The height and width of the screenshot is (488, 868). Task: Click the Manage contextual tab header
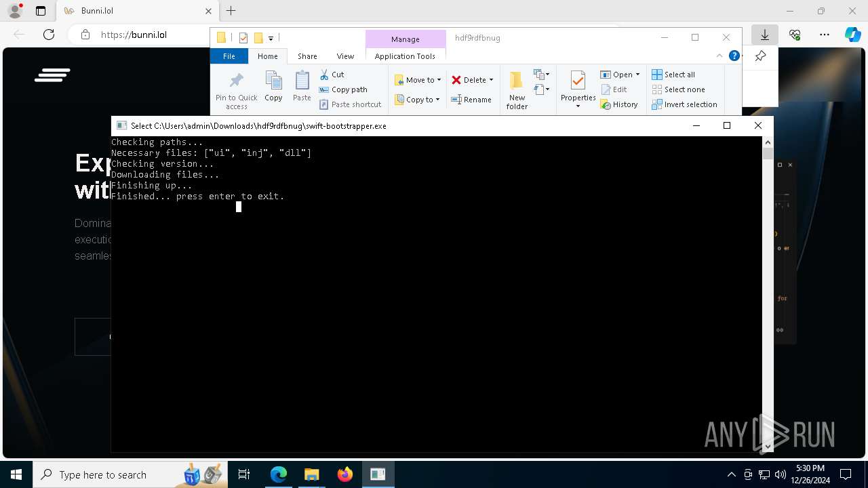(406, 39)
